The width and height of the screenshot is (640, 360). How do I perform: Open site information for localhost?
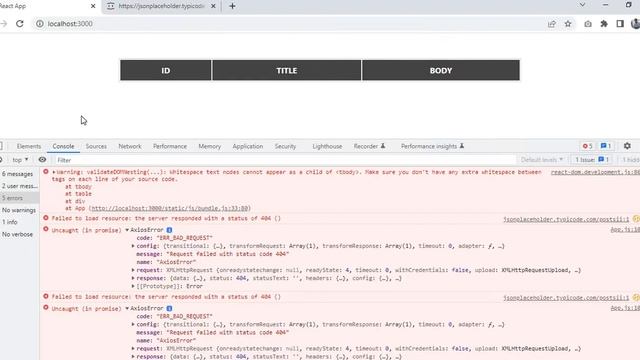click(x=40, y=24)
